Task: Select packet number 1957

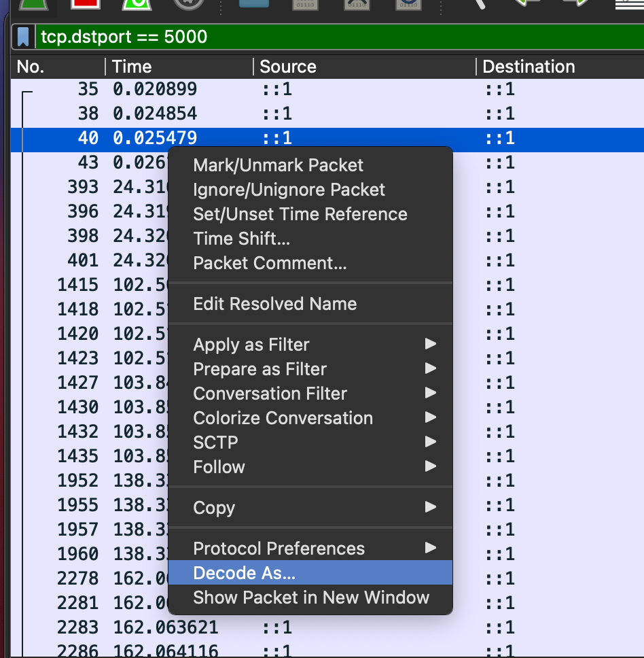Action: pyautogui.click(x=77, y=529)
